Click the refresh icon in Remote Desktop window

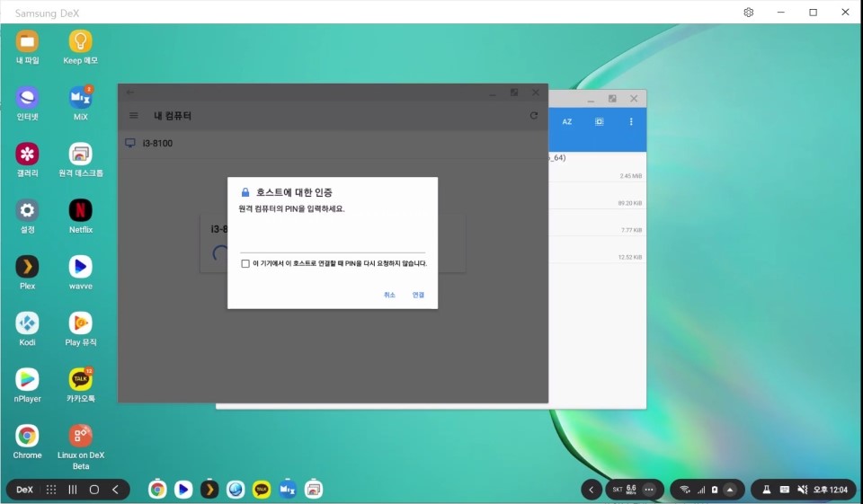[533, 116]
